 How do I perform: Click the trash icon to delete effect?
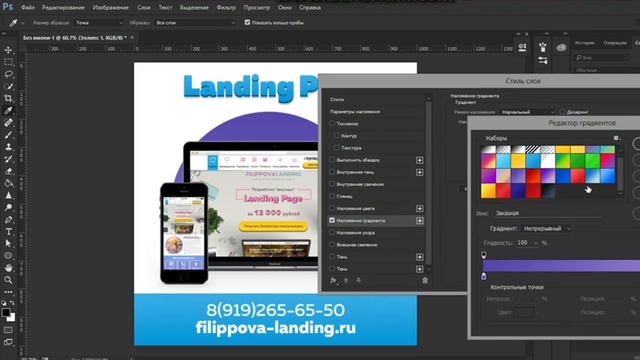425,280
